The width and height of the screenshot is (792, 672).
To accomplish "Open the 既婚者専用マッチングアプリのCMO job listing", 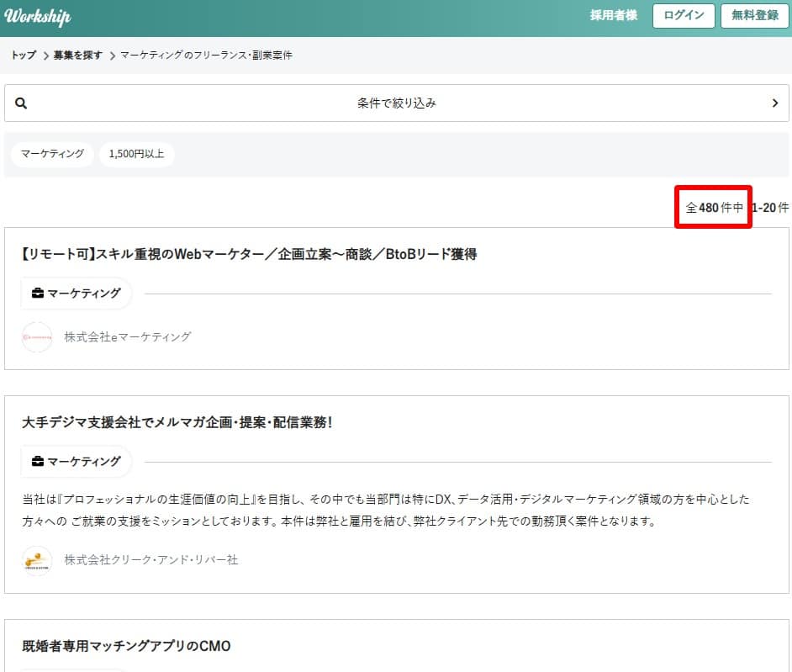I will (126, 646).
